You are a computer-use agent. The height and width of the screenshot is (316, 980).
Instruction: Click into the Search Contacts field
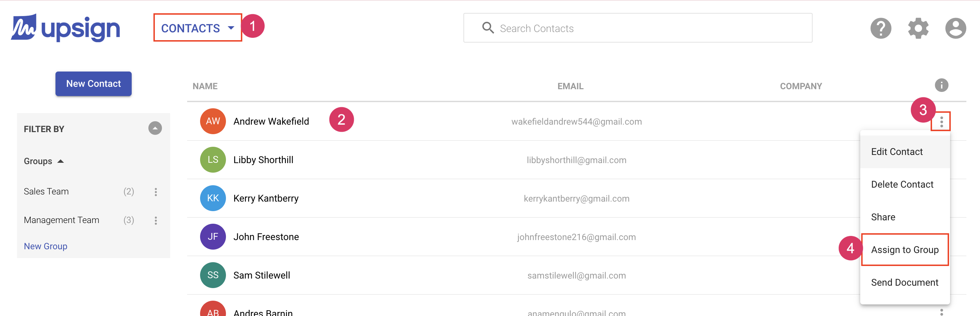[x=647, y=28]
